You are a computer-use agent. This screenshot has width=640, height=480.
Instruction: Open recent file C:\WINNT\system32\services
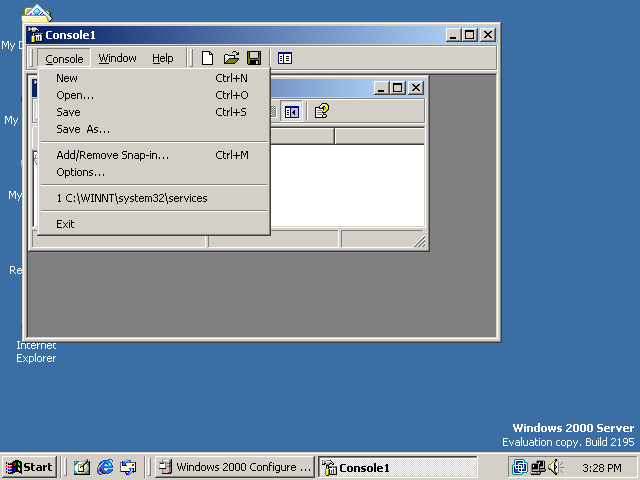(x=154, y=198)
